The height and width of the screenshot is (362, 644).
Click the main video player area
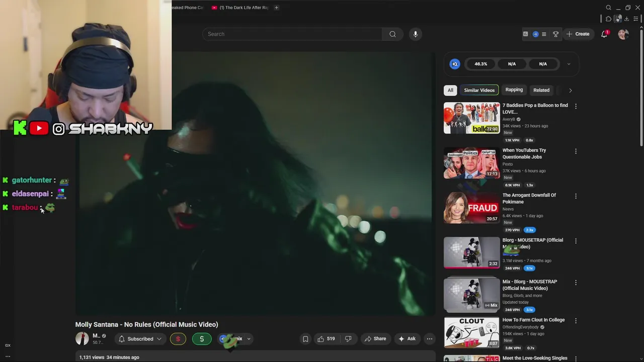pyautogui.click(x=255, y=184)
